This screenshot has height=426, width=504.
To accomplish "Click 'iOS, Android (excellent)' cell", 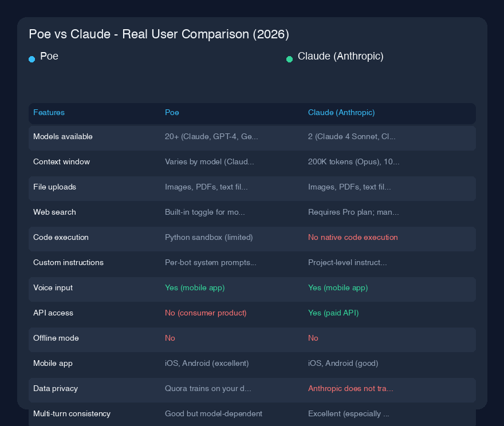I will (x=207, y=364).
